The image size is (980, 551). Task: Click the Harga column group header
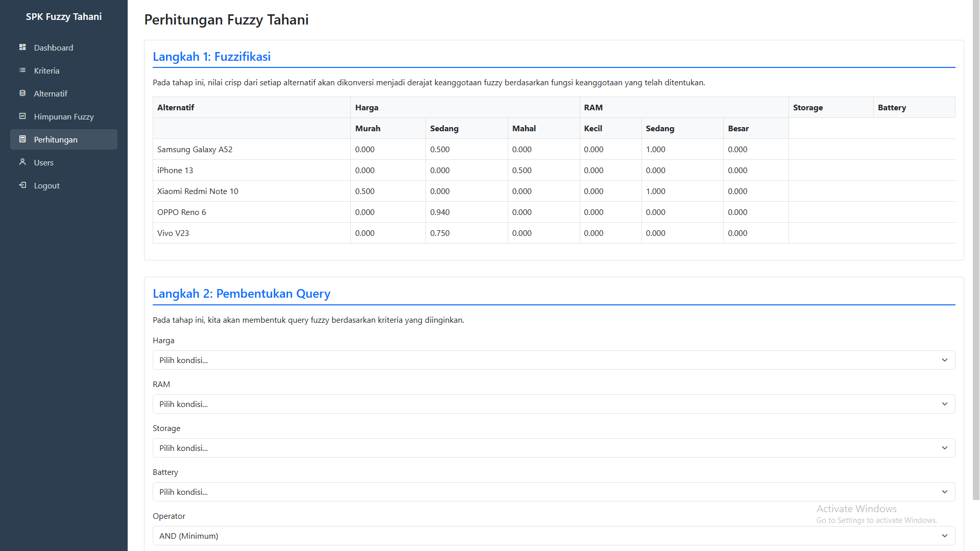tap(367, 107)
